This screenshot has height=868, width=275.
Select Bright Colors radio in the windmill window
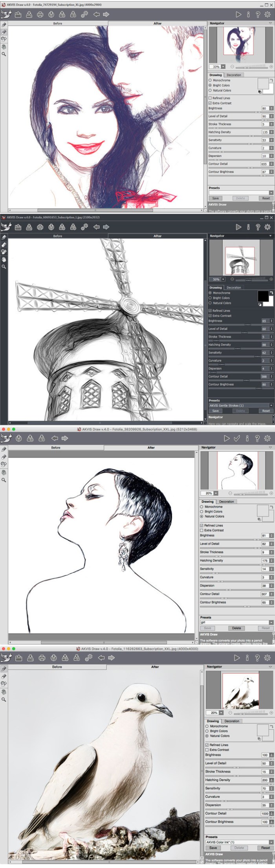click(x=210, y=298)
